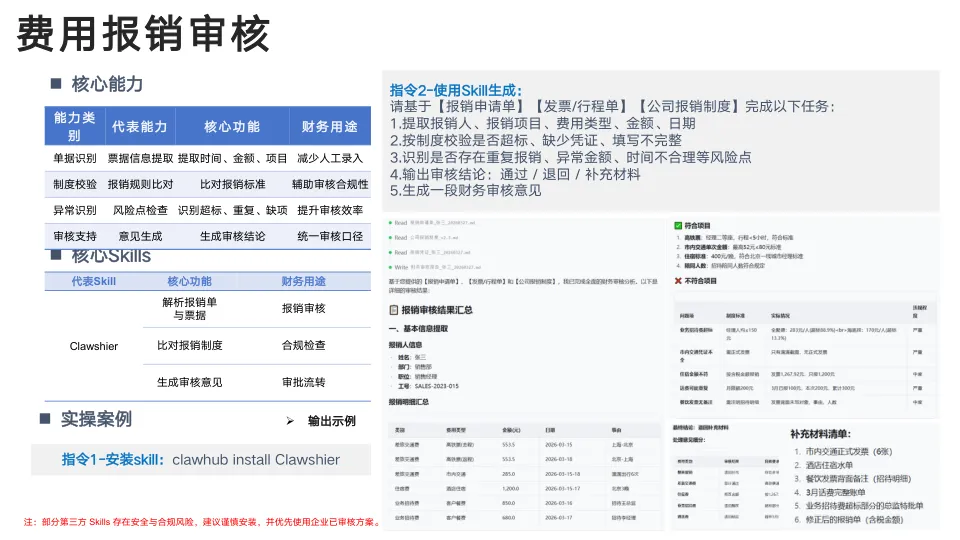
Task: Click the 报销审核 usage cell
Action: click(304, 309)
